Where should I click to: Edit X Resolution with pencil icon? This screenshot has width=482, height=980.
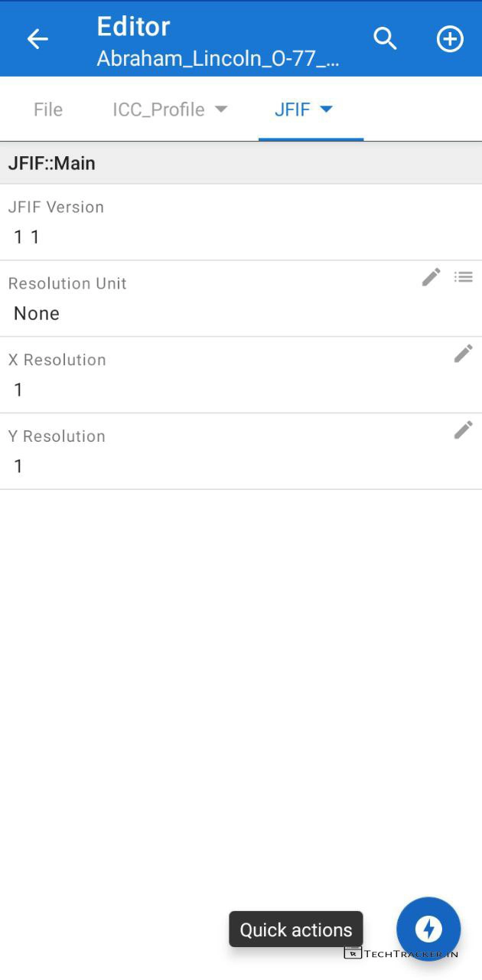tap(464, 354)
